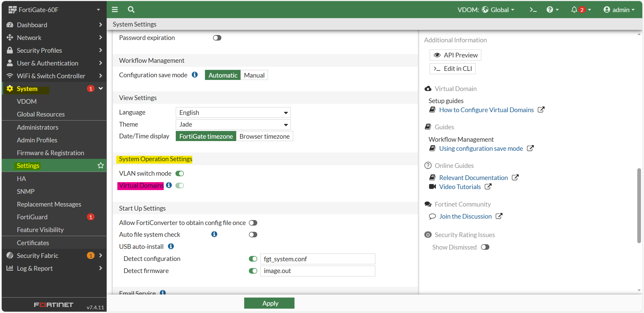Click the info icon beside Virtual Domains
This screenshot has width=644, height=313.
(x=169, y=185)
